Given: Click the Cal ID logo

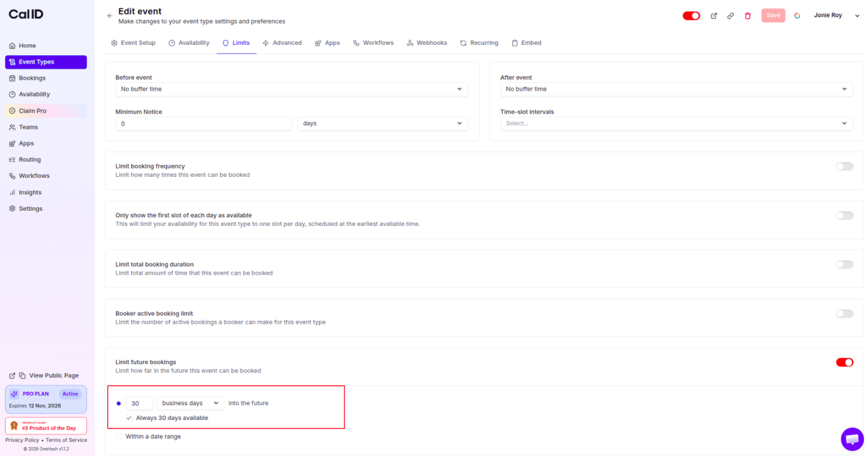Looking at the screenshot, I should [x=26, y=14].
